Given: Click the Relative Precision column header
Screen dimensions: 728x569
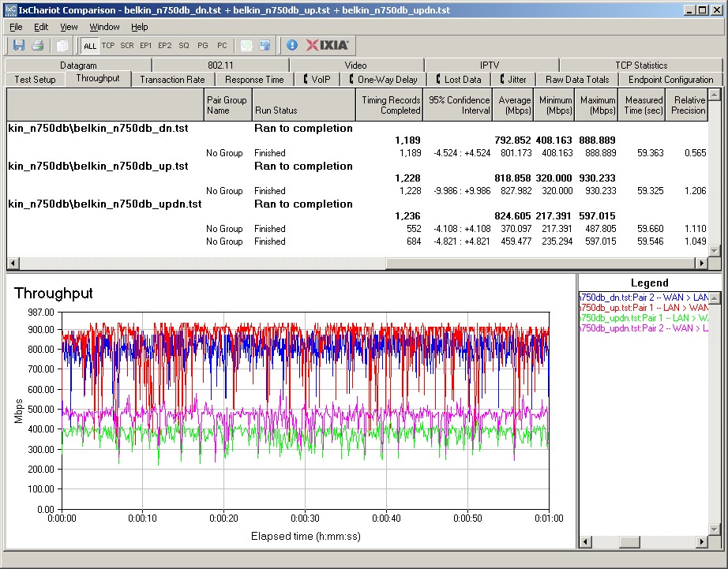Looking at the screenshot, I should [x=687, y=105].
